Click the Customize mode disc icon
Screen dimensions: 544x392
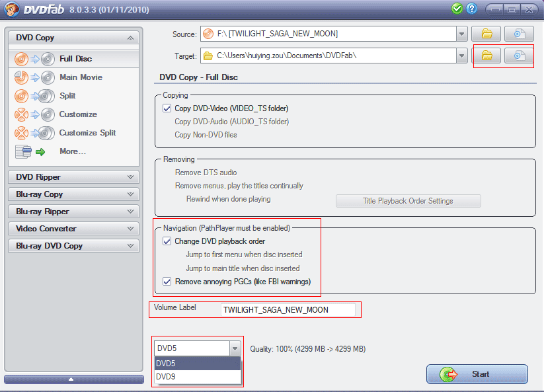coord(34,114)
